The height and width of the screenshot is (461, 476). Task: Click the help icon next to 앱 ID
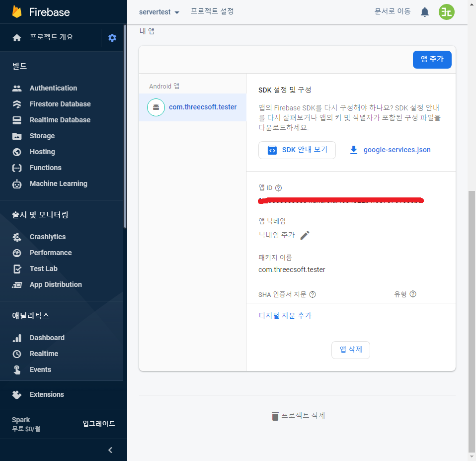click(x=278, y=188)
